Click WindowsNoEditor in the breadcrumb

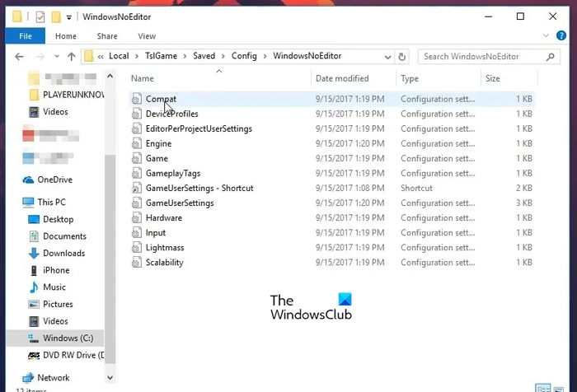coord(307,56)
